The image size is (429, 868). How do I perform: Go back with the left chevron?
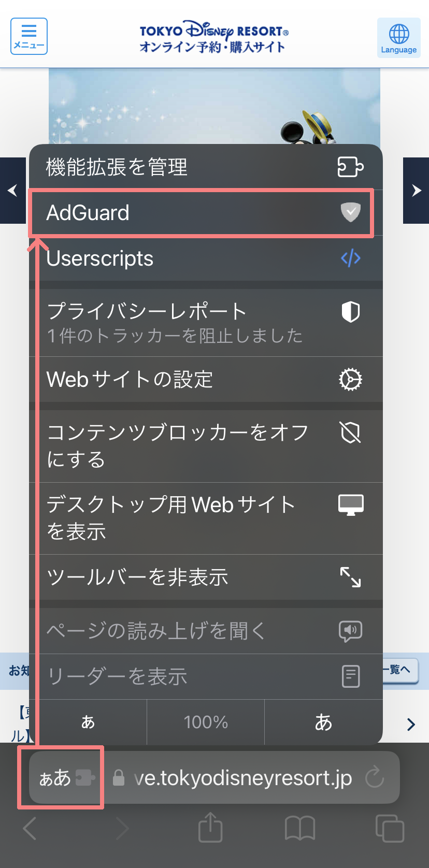pyautogui.click(x=31, y=828)
